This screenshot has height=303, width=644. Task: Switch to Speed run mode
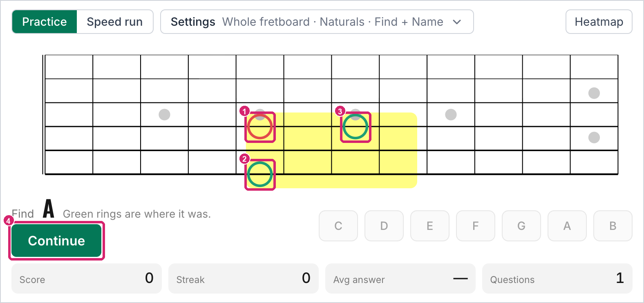click(x=115, y=22)
